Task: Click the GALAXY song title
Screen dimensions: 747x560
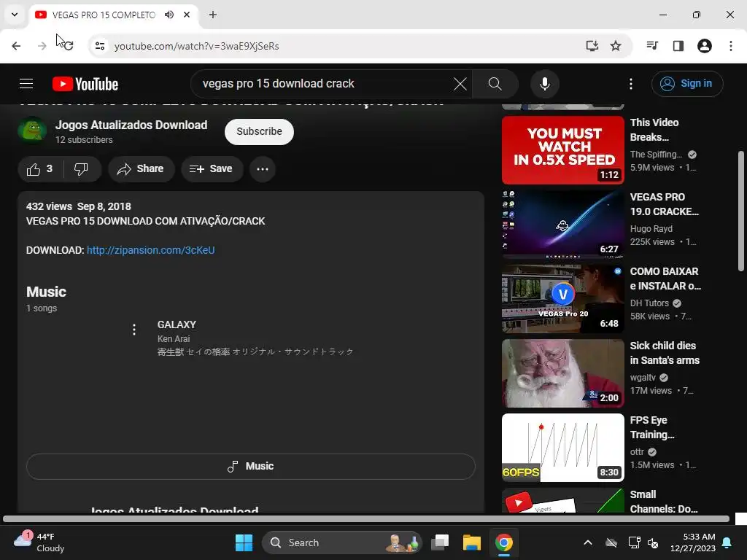Action: [x=177, y=324]
